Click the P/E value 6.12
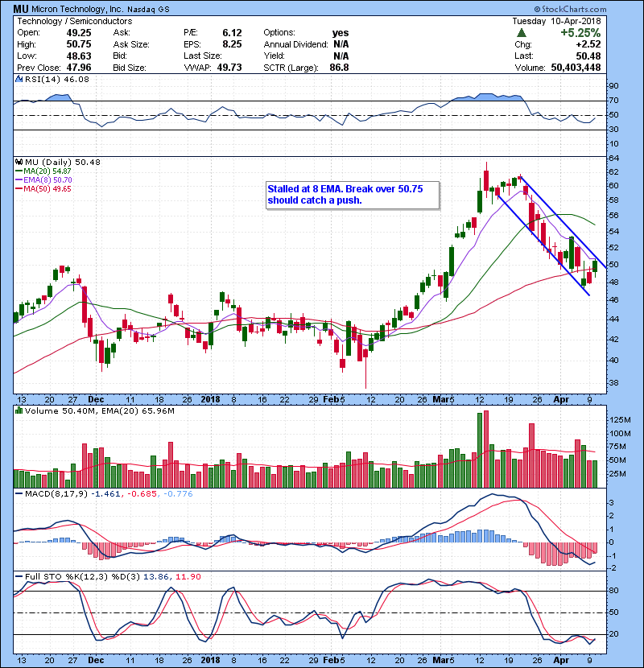The height and width of the screenshot is (668, 644). 232,33
